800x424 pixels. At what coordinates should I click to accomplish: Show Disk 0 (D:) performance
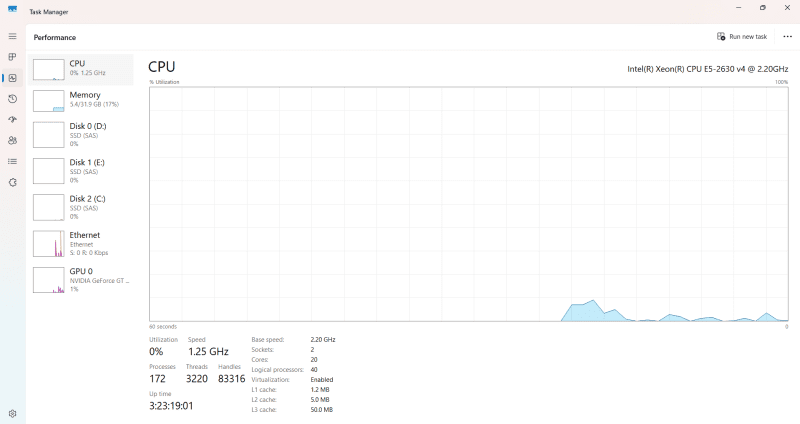point(82,135)
